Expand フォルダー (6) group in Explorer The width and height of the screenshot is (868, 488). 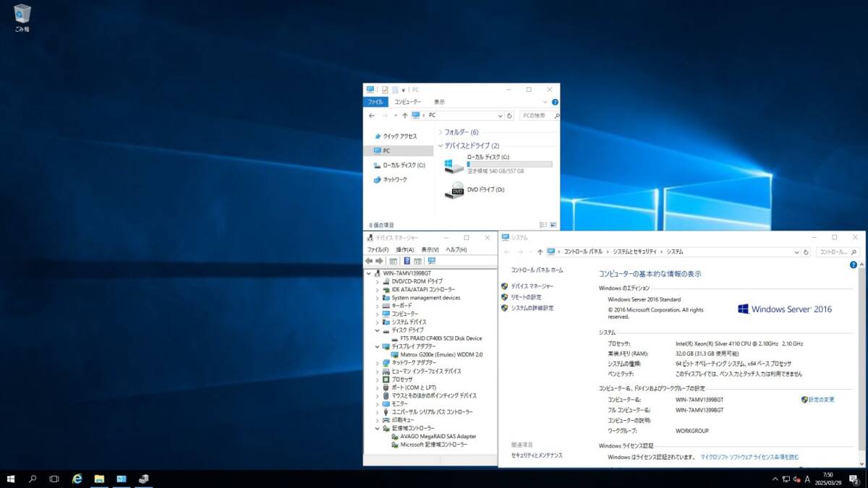pos(441,132)
